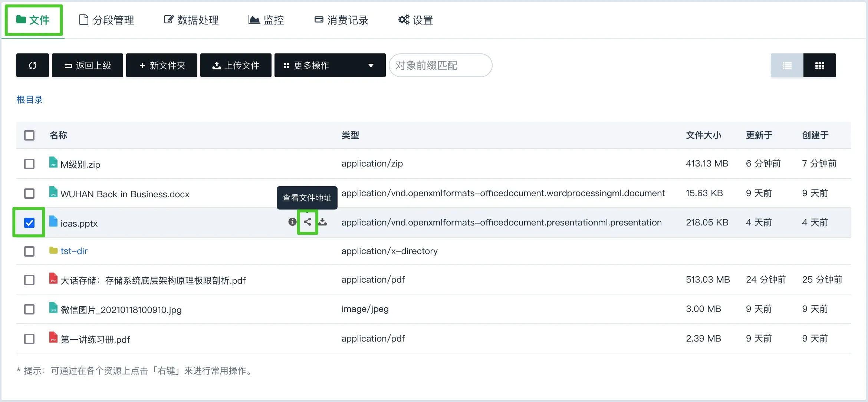Open the 监控 section
Viewport: 868px width, 402px height.
coord(266,20)
